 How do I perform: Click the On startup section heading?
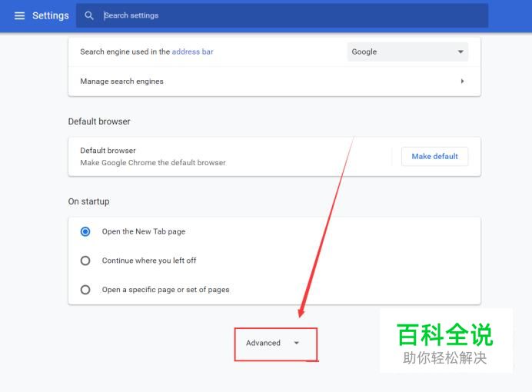pyautogui.click(x=88, y=201)
